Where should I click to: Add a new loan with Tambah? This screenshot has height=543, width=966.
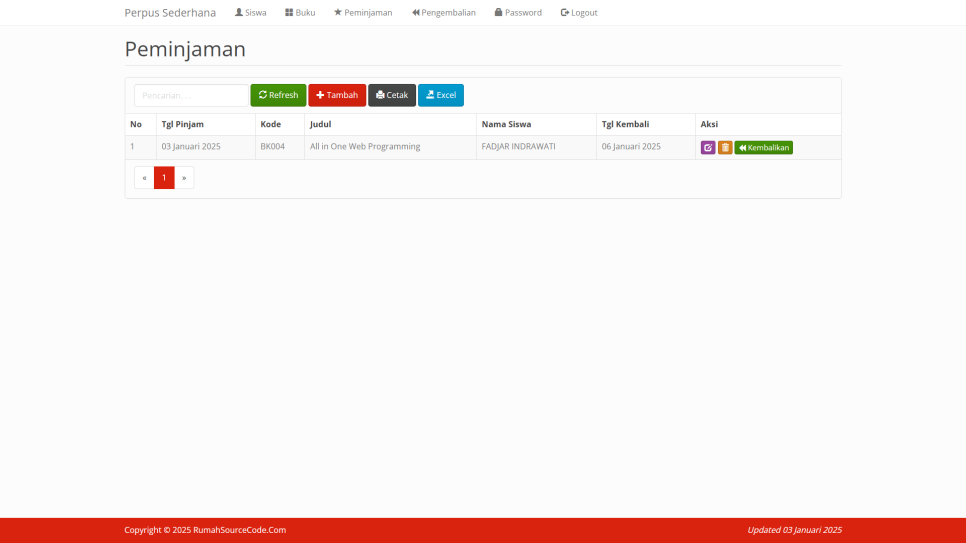point(337,95)
